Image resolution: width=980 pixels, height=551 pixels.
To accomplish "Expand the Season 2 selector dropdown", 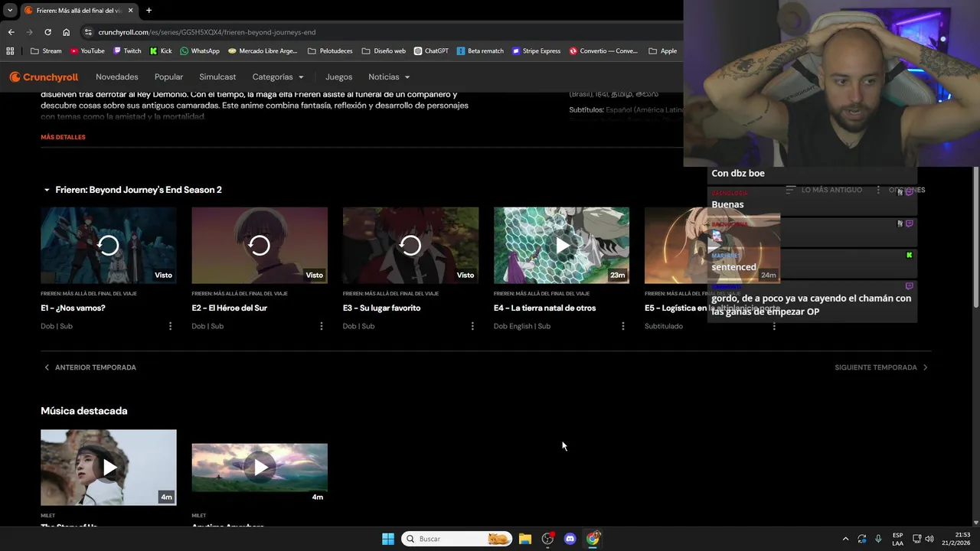I will (132, 190).
